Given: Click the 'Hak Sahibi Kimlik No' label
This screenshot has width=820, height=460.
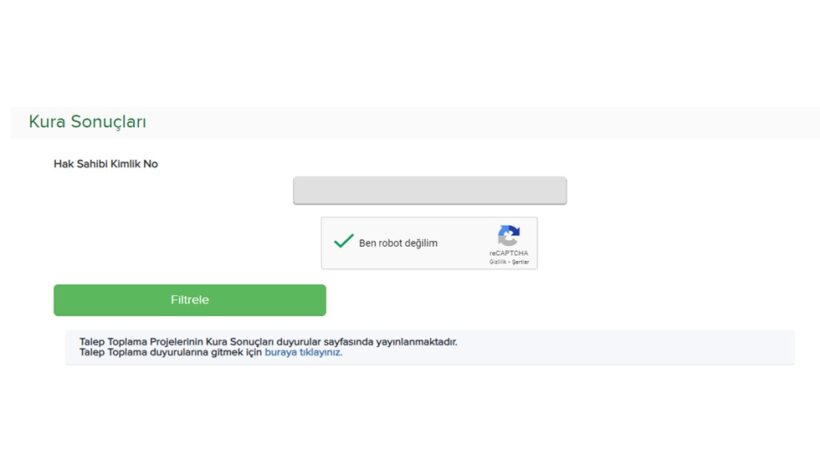Looking at the screenshot, I should [106, 164].
